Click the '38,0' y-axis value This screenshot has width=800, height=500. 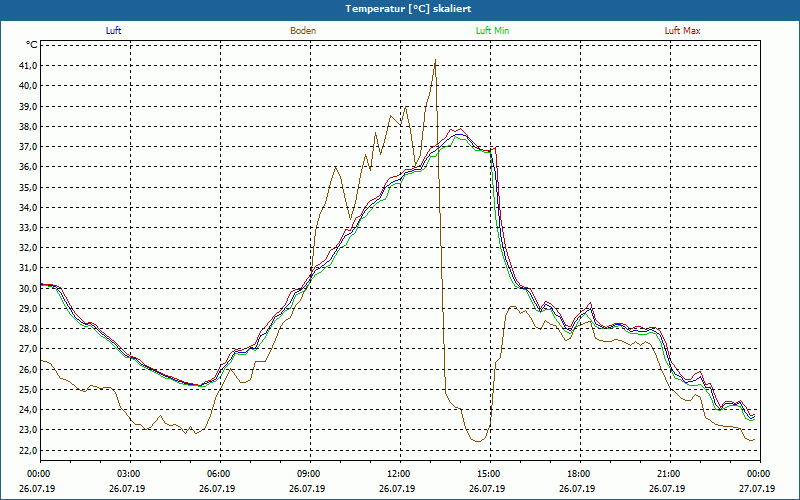(x=29, y=126)
